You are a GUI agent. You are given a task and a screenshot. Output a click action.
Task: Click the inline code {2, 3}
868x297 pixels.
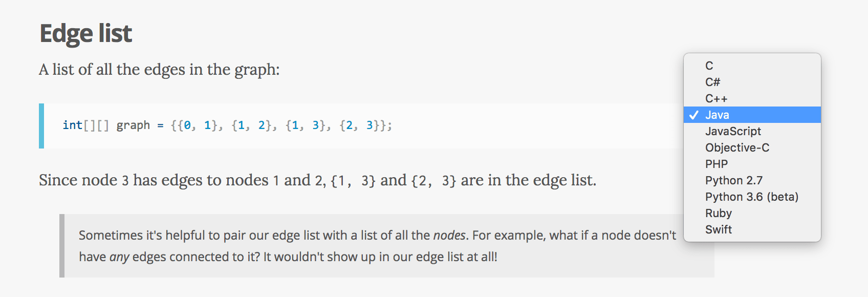(433, 181)
